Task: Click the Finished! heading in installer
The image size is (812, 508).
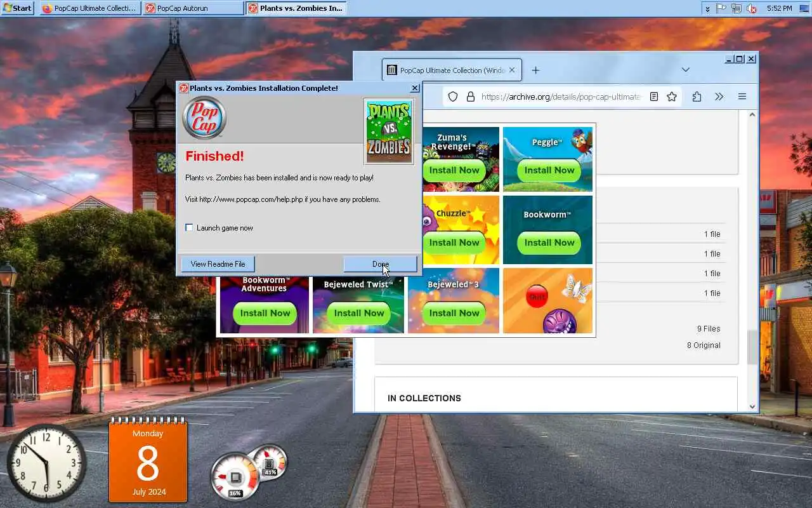Action: [x=214, y=156]
